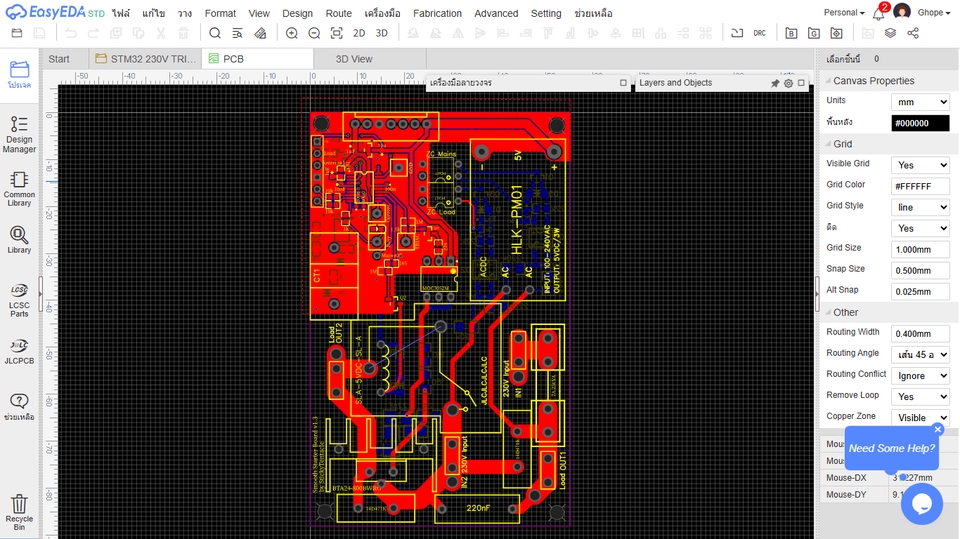Maximize the Layers and Objects panel
Image resolution: width=960 pixels, height=539 pixels.
[x=801, y=83]
